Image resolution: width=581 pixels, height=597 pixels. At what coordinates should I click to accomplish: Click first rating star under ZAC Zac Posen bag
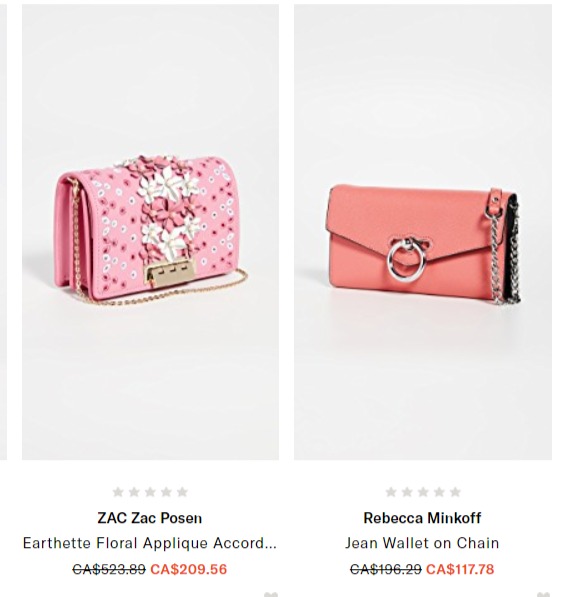pos(118,492)
